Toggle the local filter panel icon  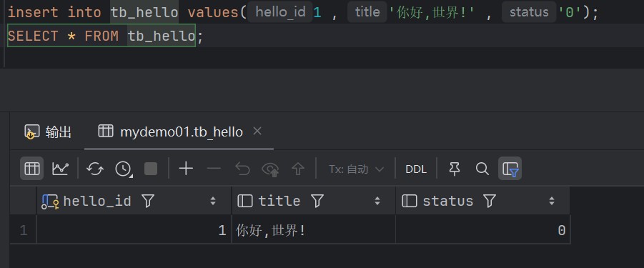point(510,169)
